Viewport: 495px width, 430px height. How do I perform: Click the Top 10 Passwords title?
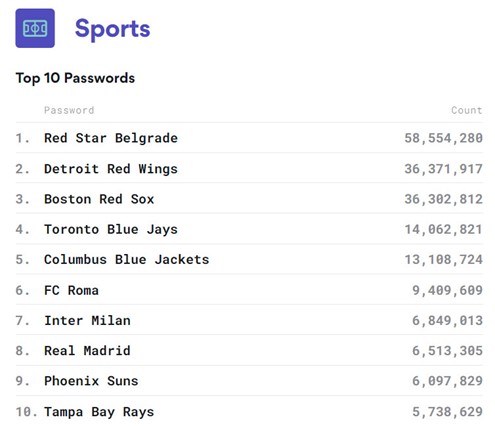point(75,78)
